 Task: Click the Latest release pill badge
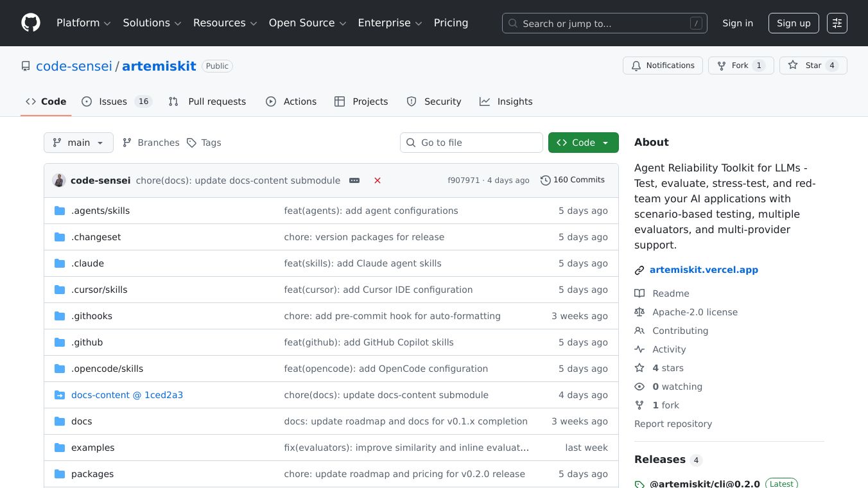(782, 484)
